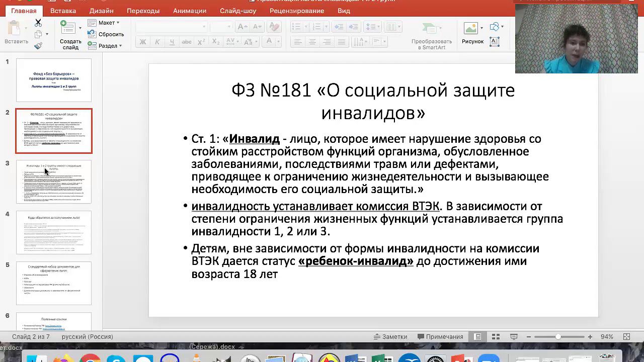The height and width of the screenshot is (362, 644).
Task: Click the slide title ФЗ №181 text
Action: (x=373, y=101)
